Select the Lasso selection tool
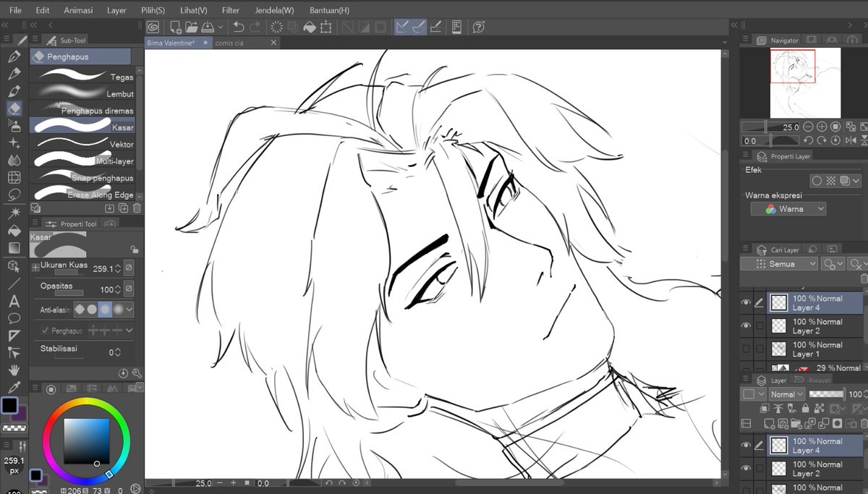 pyautogui.click(x=14, y=195)
